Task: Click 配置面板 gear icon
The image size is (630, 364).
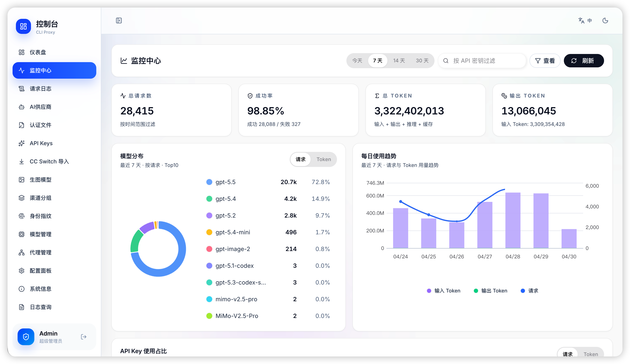Action: pos(22,270)
